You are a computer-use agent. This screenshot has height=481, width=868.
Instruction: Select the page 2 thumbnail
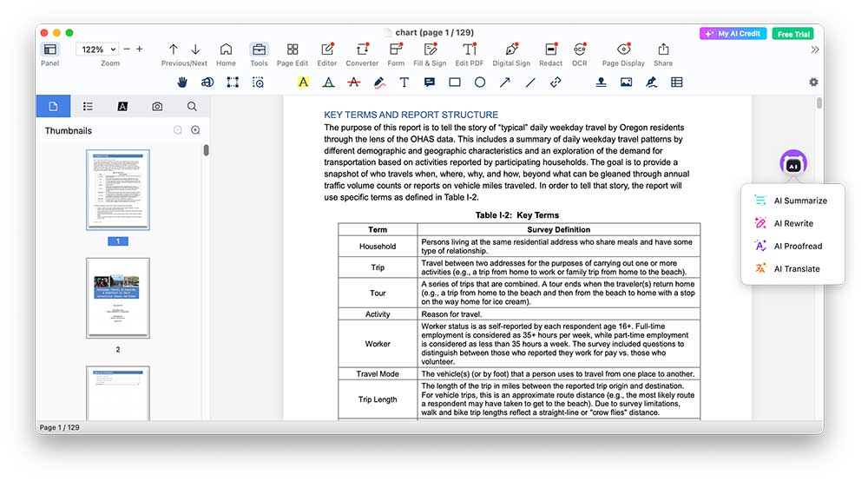click(x=118, y=298)
